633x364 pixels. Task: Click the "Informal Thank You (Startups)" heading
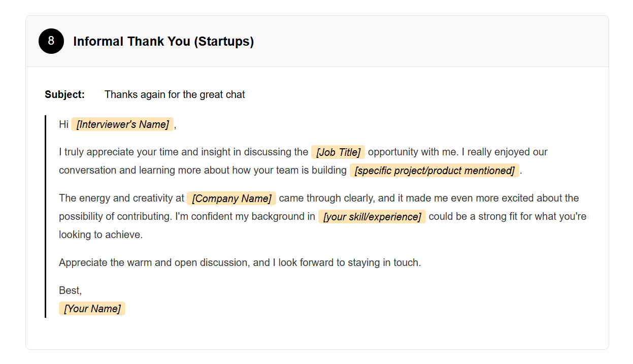point(163,42)
